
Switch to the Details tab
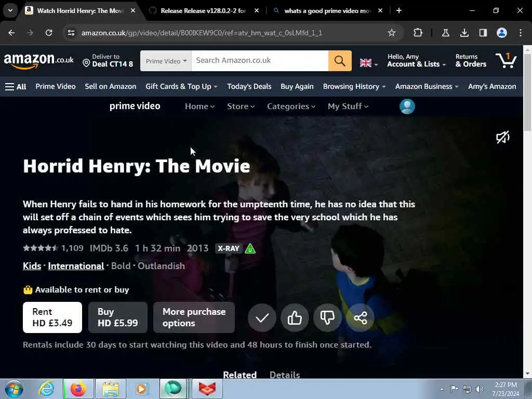[285, 375]
